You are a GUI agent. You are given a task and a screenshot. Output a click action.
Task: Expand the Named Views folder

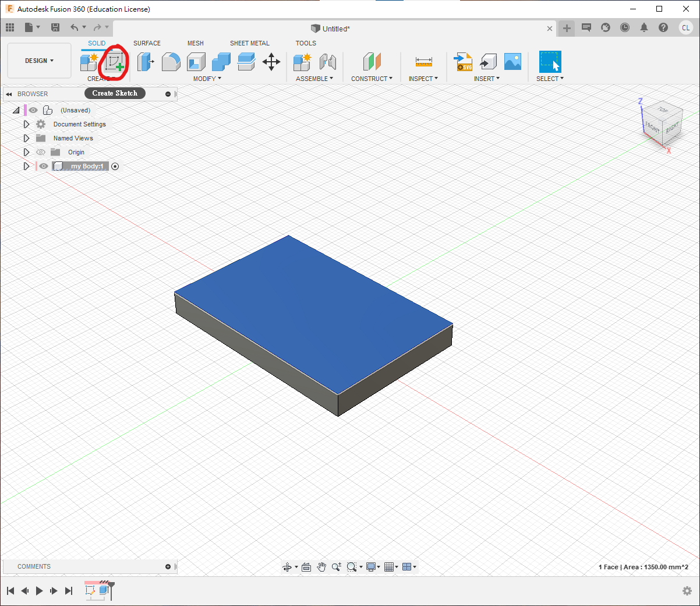pyautogui.click(x=26, y=138)
